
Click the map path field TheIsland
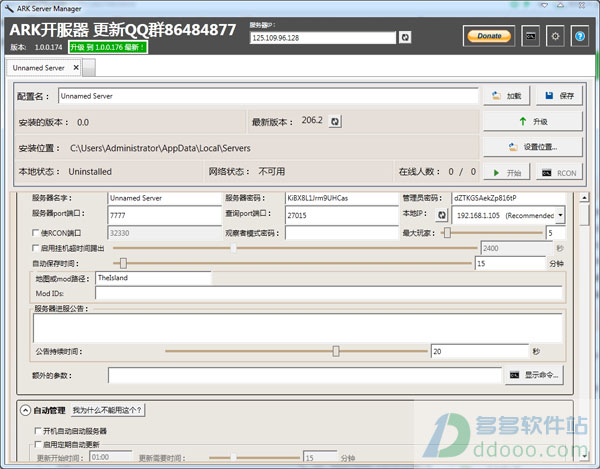[x=153, y=278]
